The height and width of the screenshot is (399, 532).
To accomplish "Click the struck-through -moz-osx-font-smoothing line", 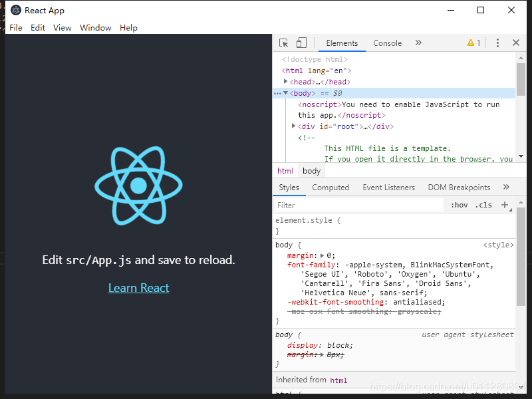I will click(364, 311).
